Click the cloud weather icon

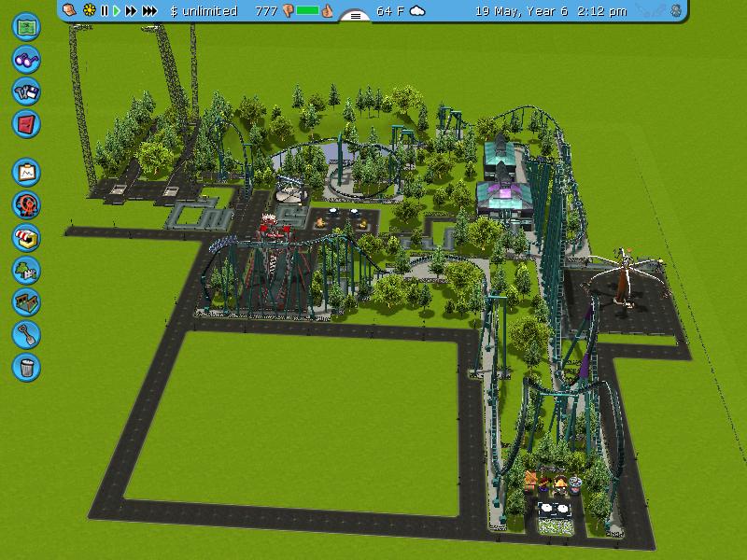coord(417,10)
